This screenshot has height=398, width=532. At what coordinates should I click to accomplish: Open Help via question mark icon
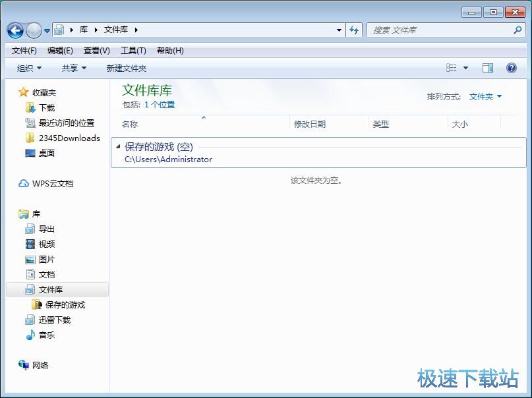[x=512, y=68]
